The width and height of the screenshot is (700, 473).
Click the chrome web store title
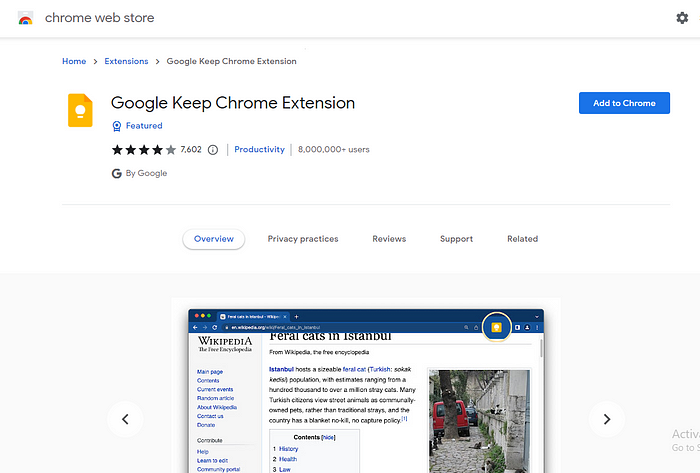100,18
